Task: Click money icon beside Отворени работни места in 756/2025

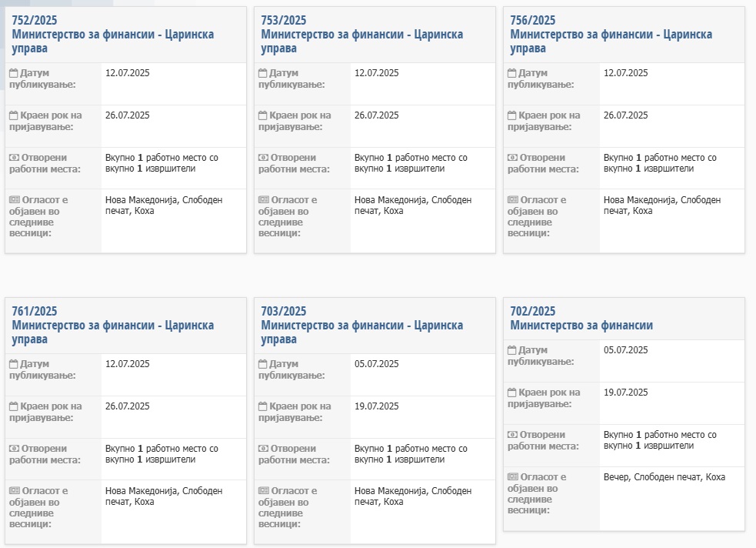Action: pos(512,158)
